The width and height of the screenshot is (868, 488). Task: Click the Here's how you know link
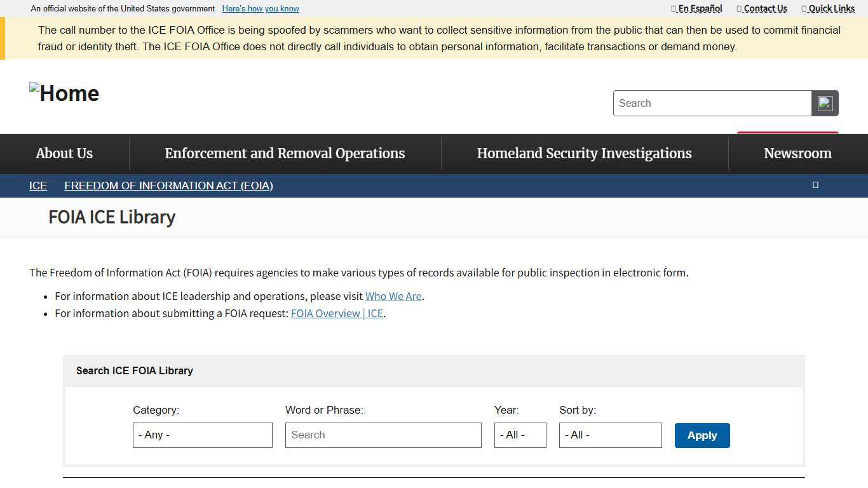261,8
